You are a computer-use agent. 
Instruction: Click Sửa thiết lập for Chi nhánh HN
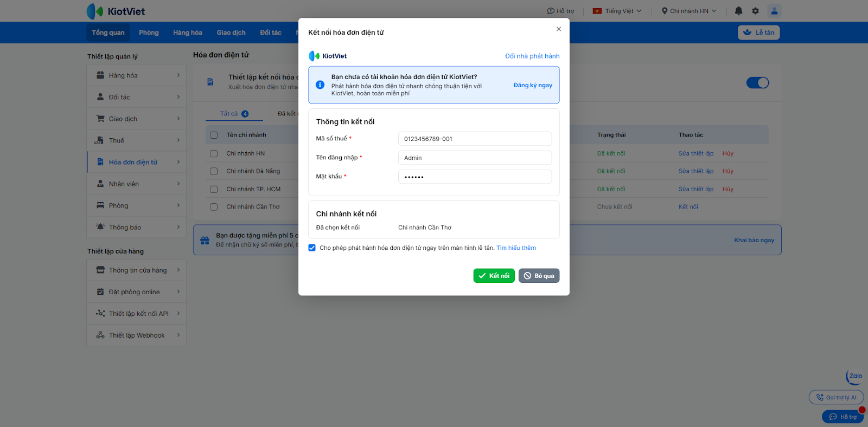[696, 153]
